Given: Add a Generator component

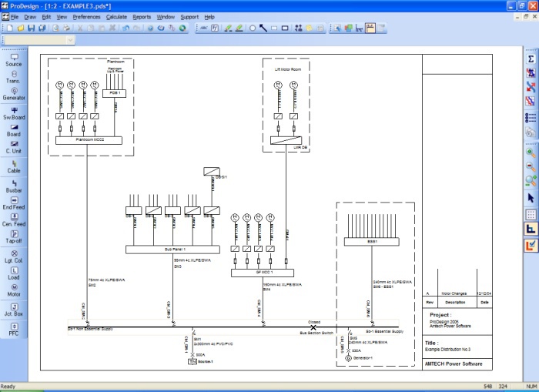Looking at the screenshot, I should [x=14, y=94].
